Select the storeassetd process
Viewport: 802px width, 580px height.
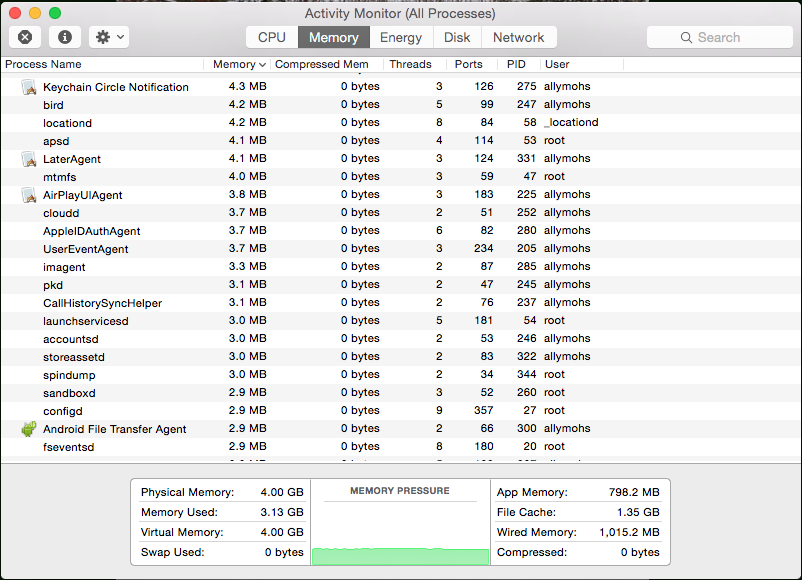coord(401,356)
